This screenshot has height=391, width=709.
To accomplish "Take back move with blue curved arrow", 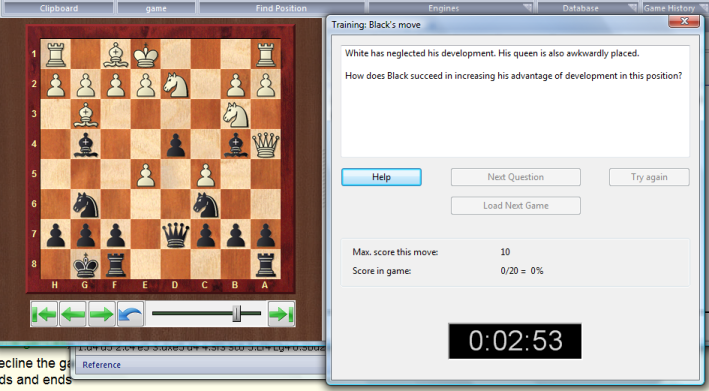I will coord(131,314).
